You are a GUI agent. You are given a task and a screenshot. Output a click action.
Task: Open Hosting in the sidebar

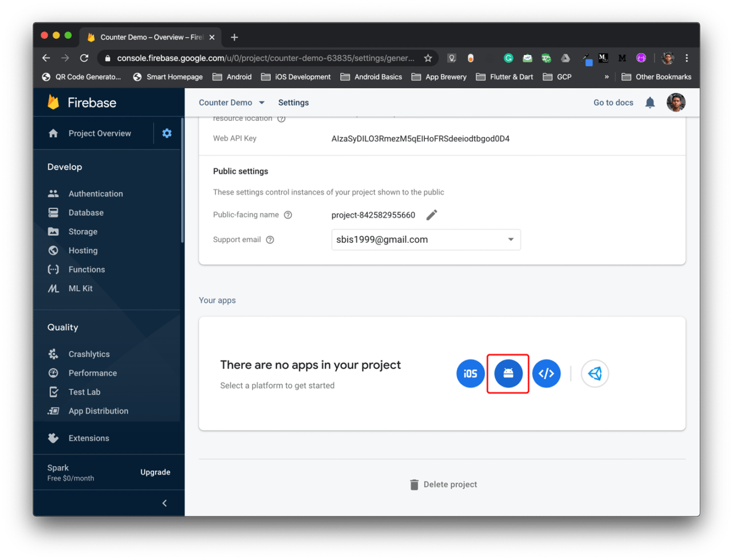pos(83,250)
